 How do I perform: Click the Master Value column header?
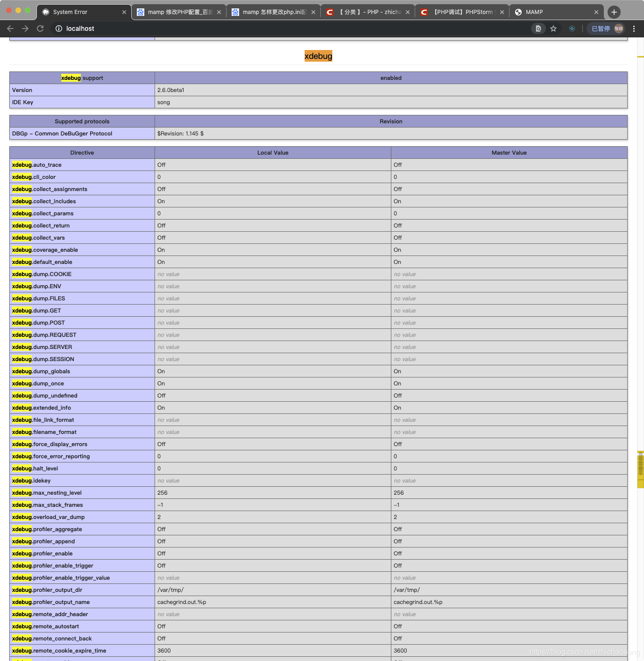[x=509, y=153]
